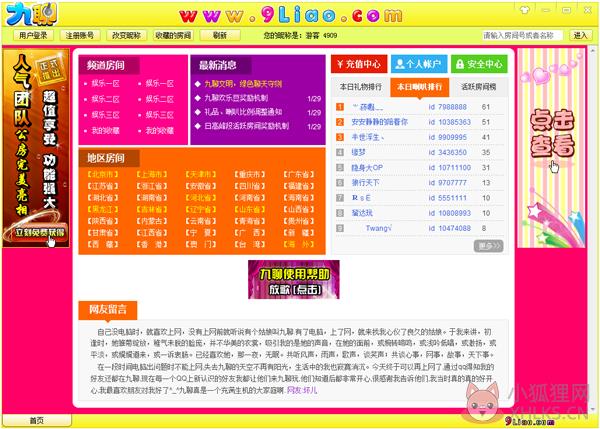Viewport: 600px width, 429px height.
Task: Click the 九聊 logo in title bar
Action: [31, 14]
